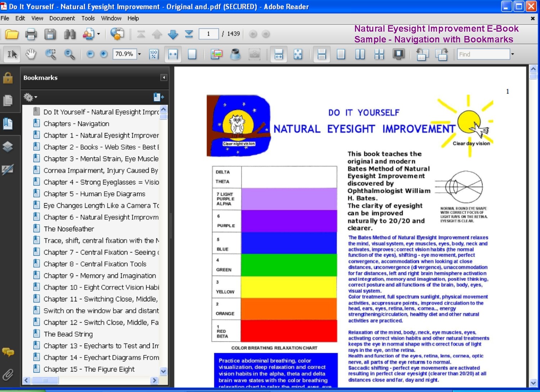Go to the next page arrow
Image resolution: width=540 pixels, height=392 pixels.
pyautogui.click(x=173, y=34)
